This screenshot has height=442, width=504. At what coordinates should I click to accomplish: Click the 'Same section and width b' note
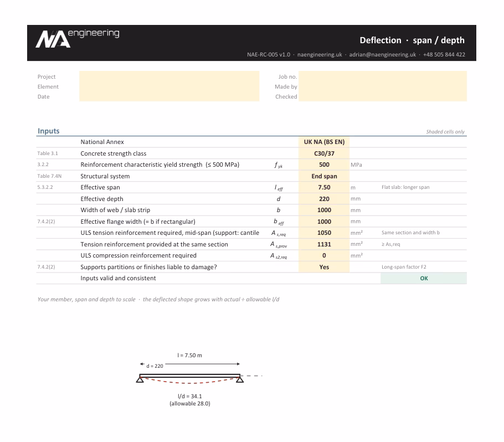click(410, 233)
